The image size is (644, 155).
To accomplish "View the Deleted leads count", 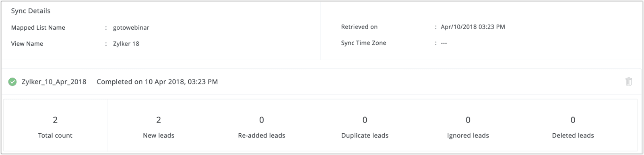I will tap(573, 120).
